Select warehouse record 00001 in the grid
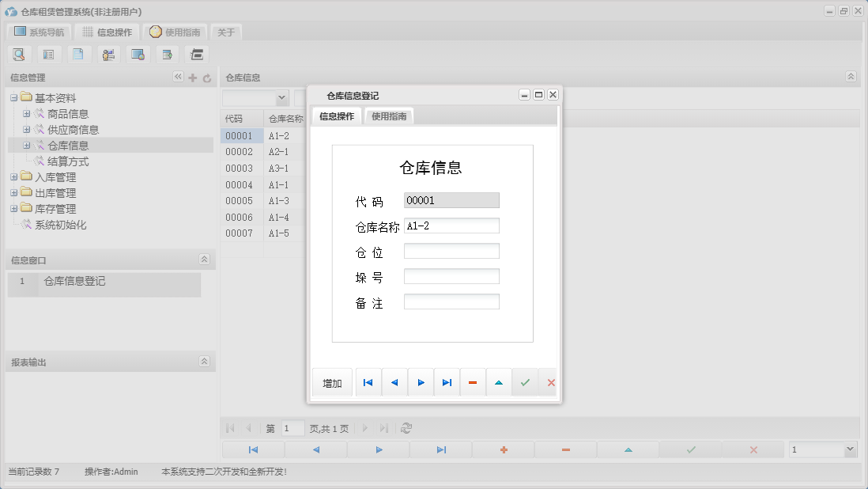 240,135
